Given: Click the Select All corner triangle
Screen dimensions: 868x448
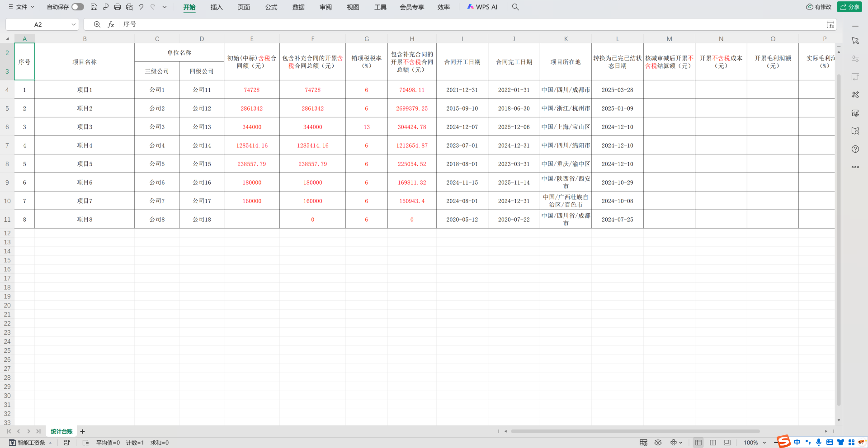Looking at the screenshot, I should pos(7,39).
